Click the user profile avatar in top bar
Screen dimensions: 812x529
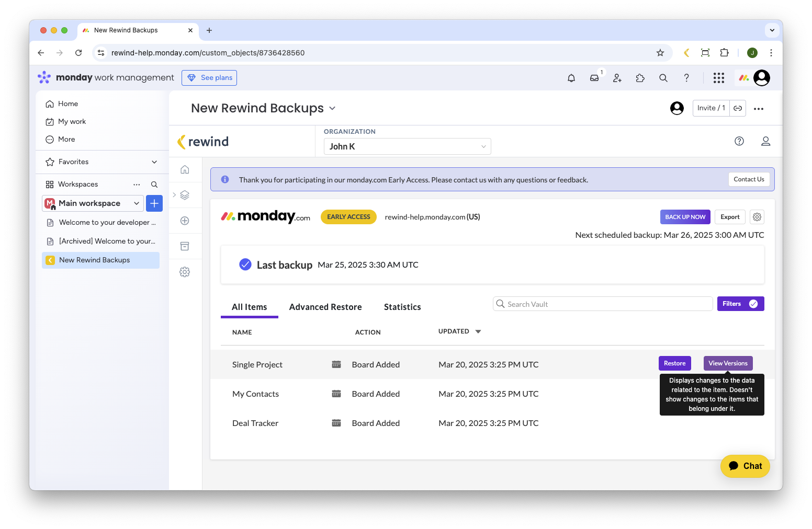click(x=762, y=78)
